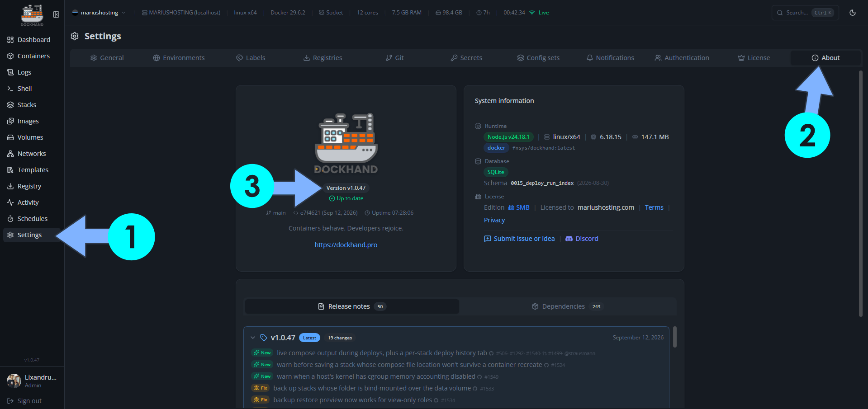
Task: Click the Version v1.0.47 badge
Action: click(346, 188)
